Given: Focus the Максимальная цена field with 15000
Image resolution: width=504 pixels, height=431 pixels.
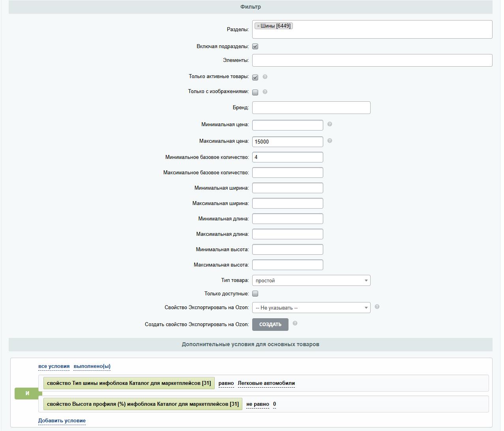Looking at the screenshot, I should tap(288, 142).
